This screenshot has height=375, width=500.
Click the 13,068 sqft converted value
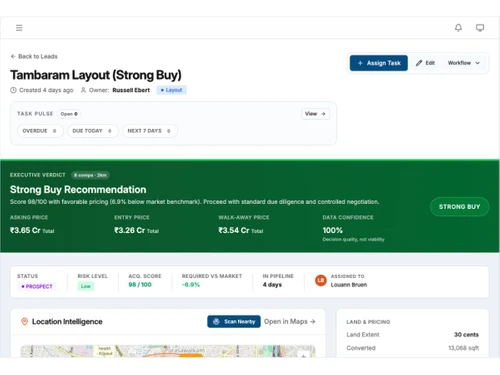click(x=464, y=348)
